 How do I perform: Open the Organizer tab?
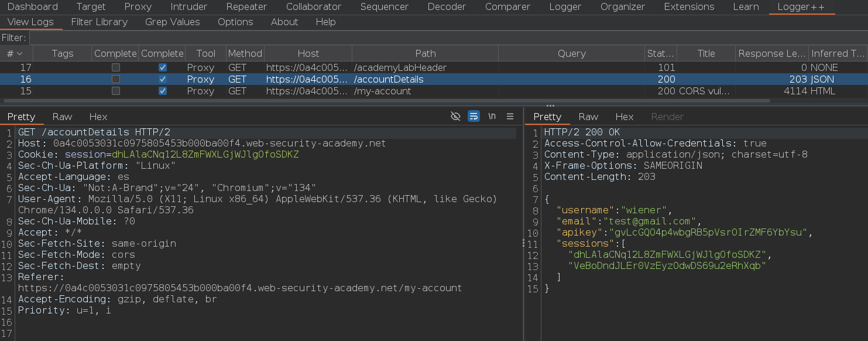pyautogui.click(x=622, y=7)
